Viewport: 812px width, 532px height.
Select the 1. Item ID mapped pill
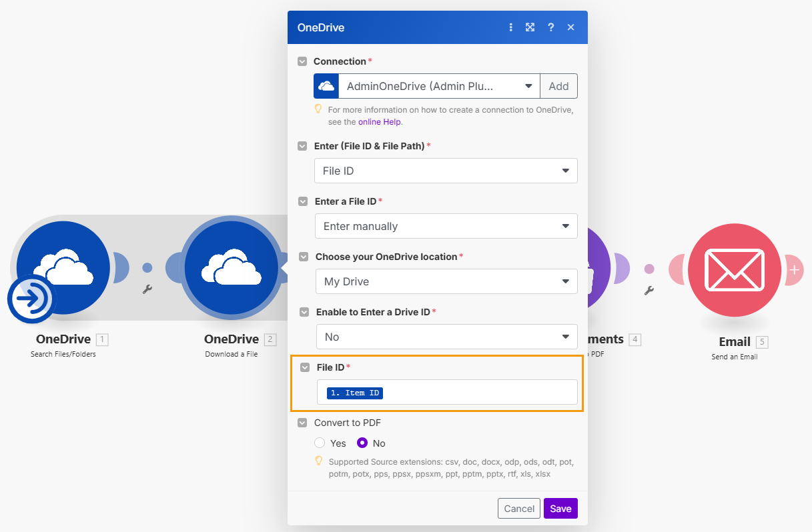[x=355, y=393]
